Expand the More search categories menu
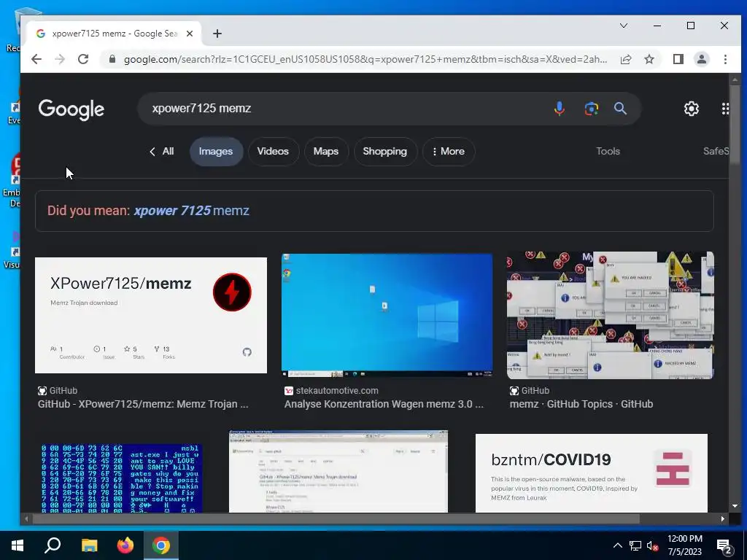Viewport: 747px width, 560px height. coord(449,152)
